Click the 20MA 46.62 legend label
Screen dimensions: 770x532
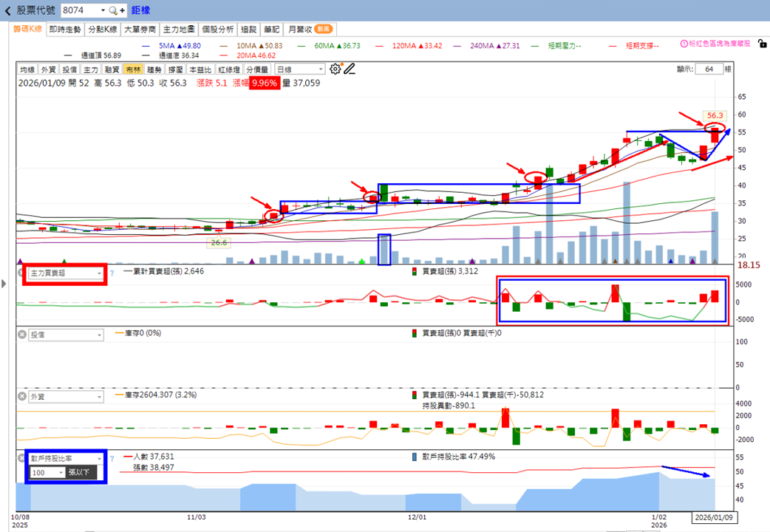click(x=256, y=55)
